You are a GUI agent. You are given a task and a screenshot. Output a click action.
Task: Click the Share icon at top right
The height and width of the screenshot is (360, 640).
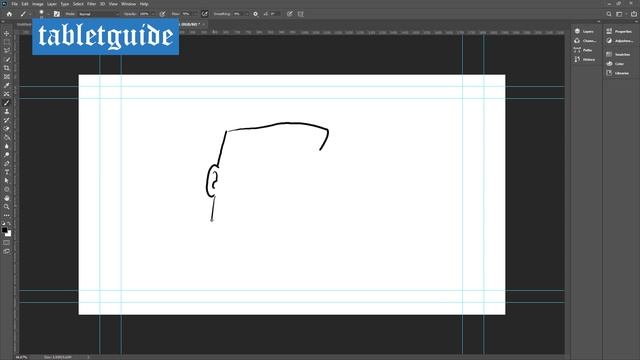point(634,14)
